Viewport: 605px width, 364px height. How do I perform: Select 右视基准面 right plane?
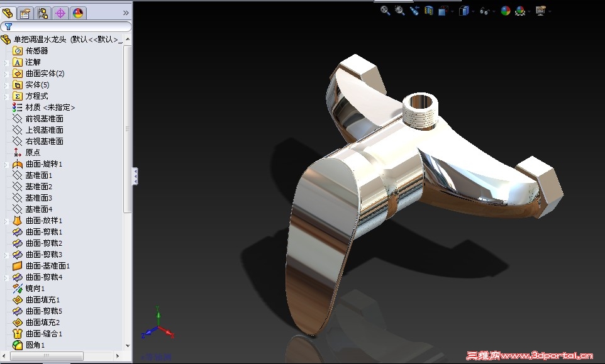[x=45, y=141]
